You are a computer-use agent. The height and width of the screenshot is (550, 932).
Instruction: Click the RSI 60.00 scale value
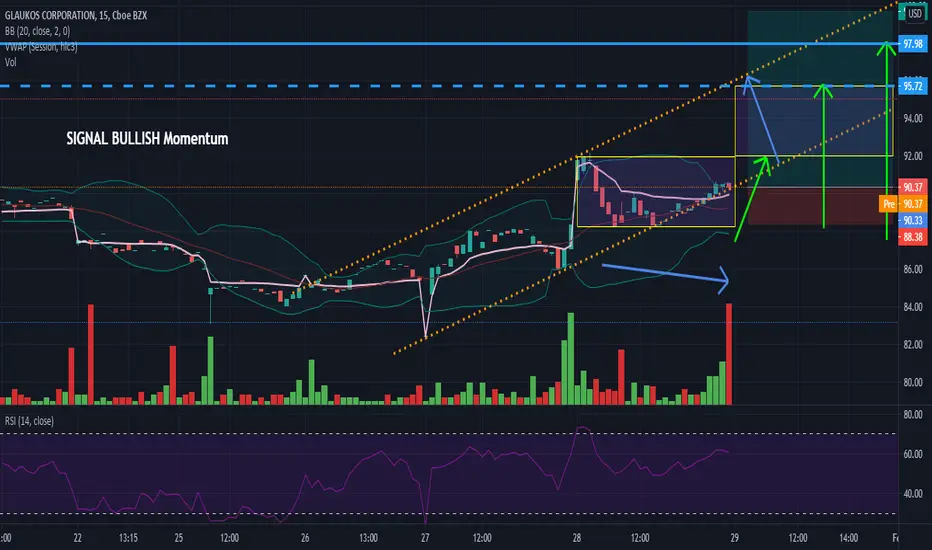[x=912, y=454]
